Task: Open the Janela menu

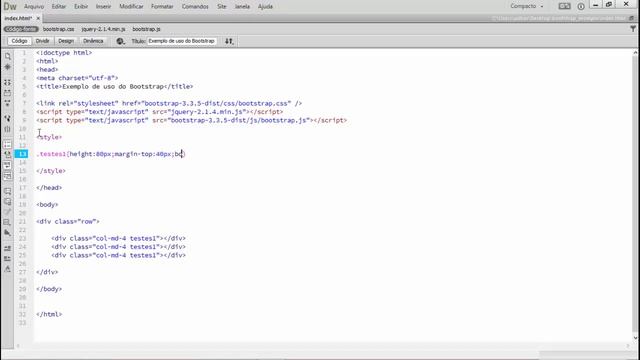Action: pos(242,7)
